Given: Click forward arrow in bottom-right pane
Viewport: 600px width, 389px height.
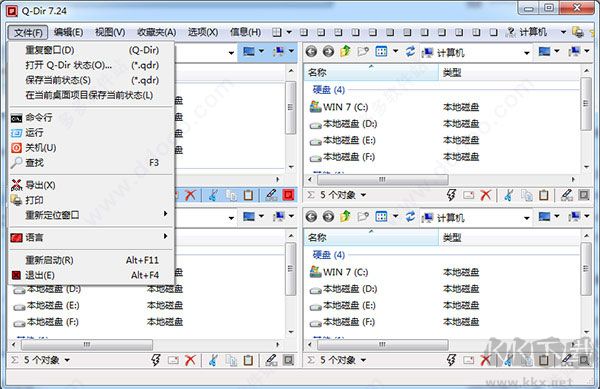Looking at the screenshot, I should pyautogui.click(x=328, y=216).
